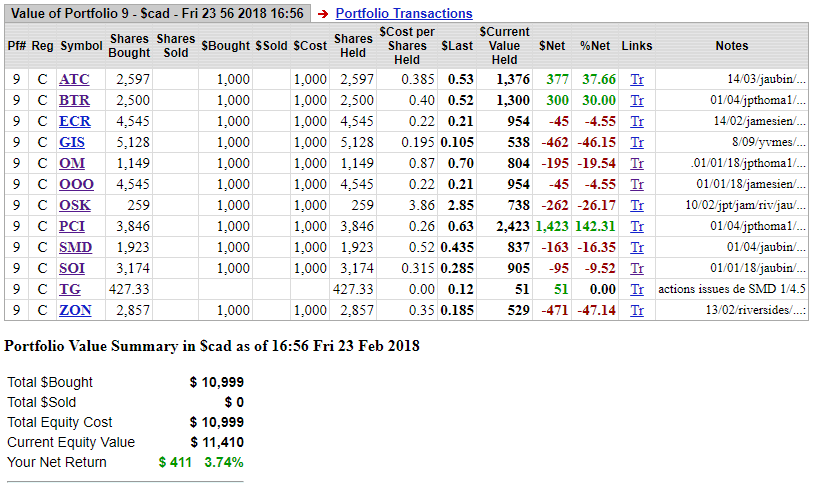Viewport: 816px width, 487px height.
Task: Click Tr link in the TG row
Action: [637, 289]
